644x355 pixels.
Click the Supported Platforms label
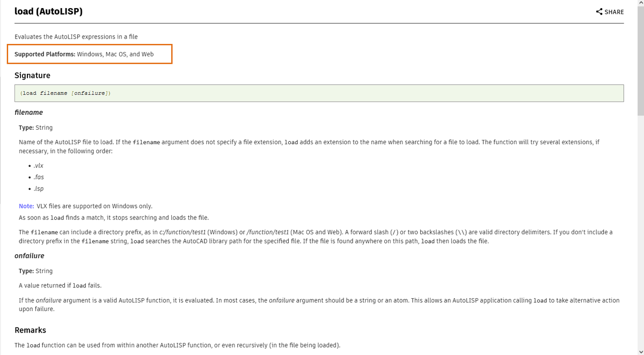45,54
